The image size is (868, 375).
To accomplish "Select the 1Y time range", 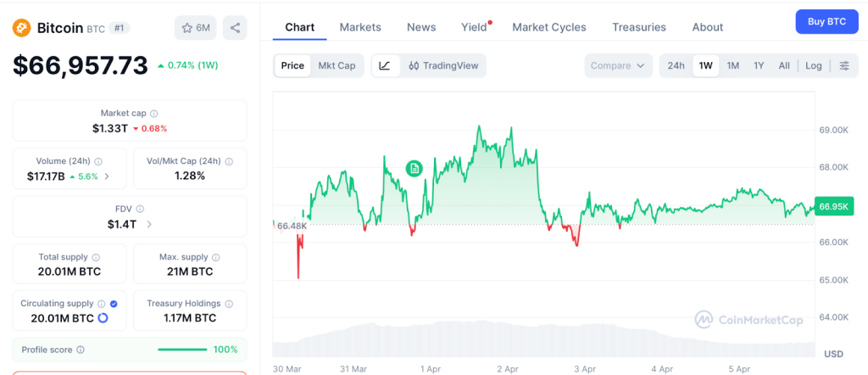I will 759,65.
